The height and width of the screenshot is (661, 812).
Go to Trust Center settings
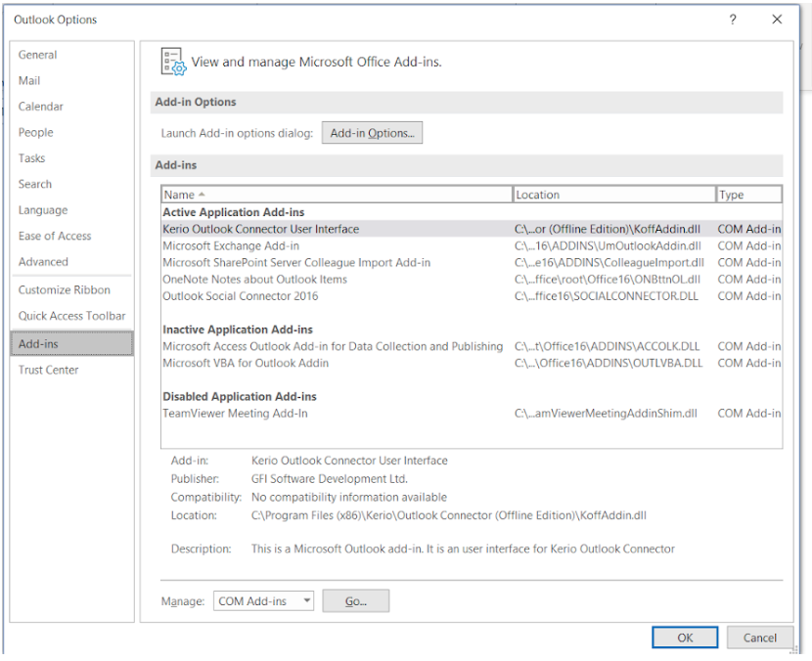point(49,370)
